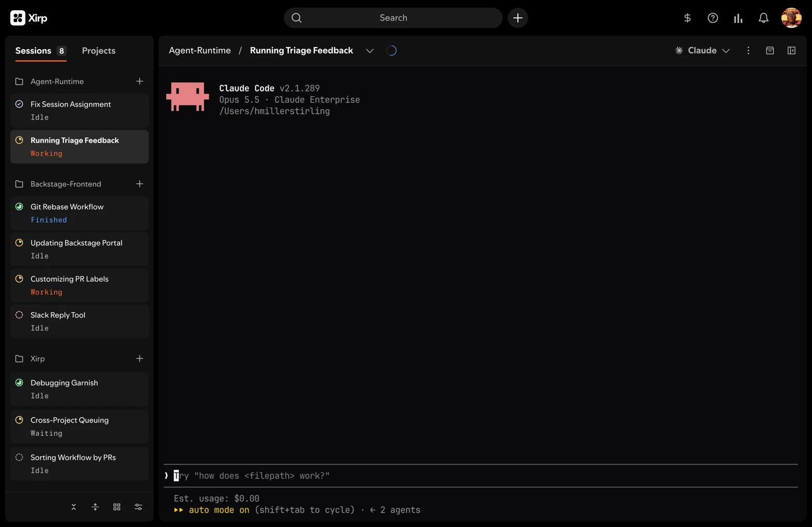Click the loading spinner beside session title

click(x=392, y=50)
